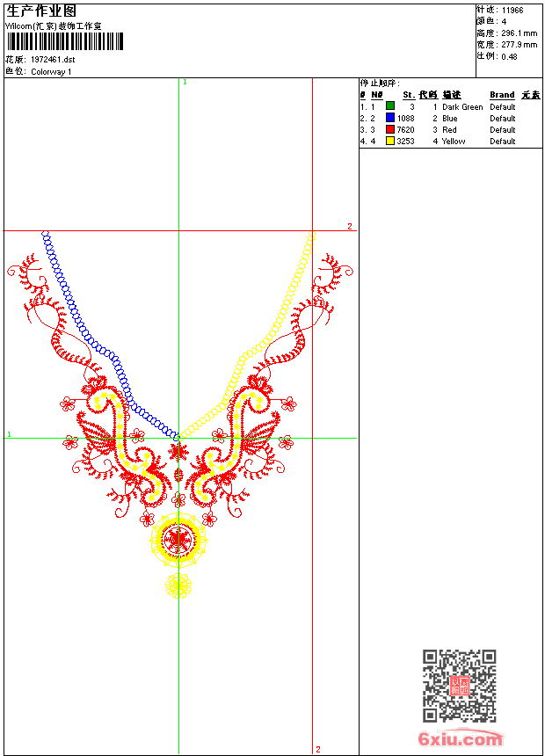The image size is (545, 756).
Task: Click the 生产作业图 title heading
Action: coord(41,11)
